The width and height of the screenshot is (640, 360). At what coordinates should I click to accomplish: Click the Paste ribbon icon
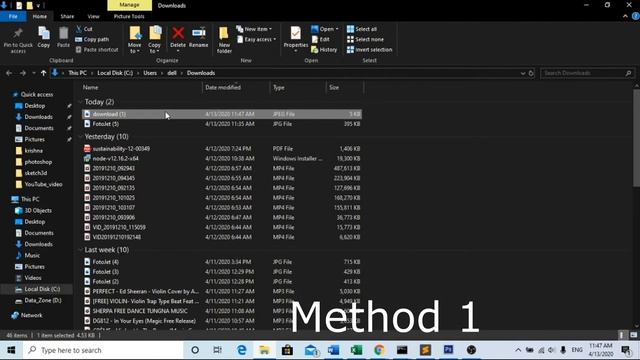pos(63,33)
